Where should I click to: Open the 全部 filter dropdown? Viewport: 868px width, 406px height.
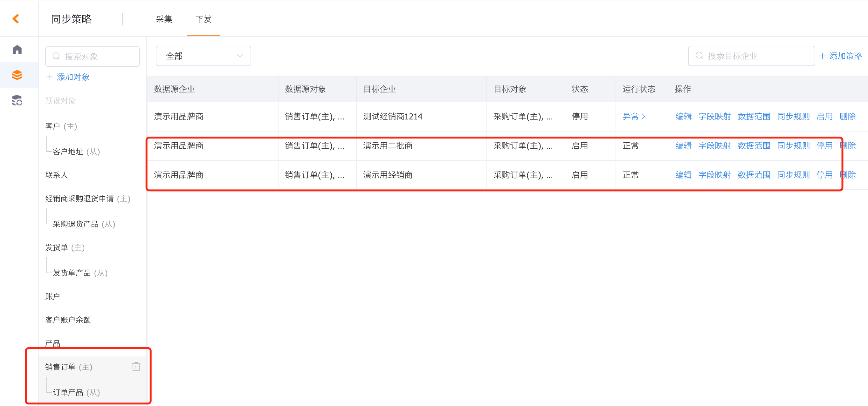[x=203, y=56]
